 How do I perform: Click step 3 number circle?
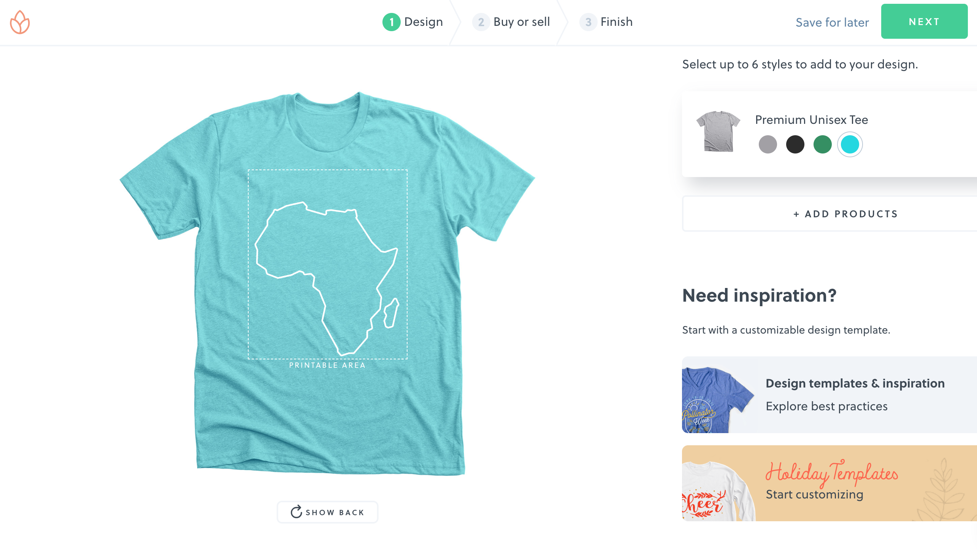click(588, 22)
